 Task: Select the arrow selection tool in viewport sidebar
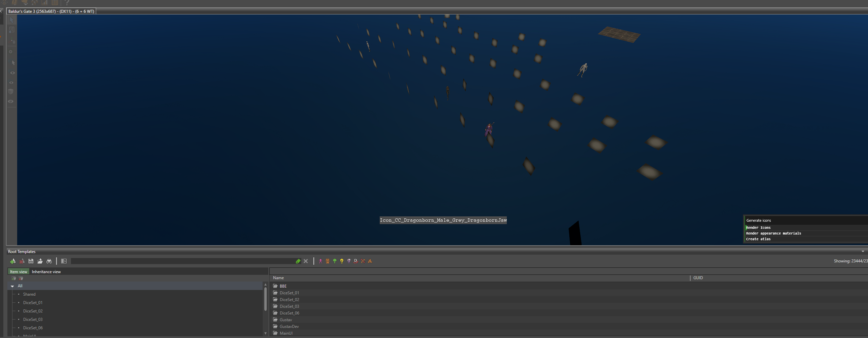[x=12, y=20]
